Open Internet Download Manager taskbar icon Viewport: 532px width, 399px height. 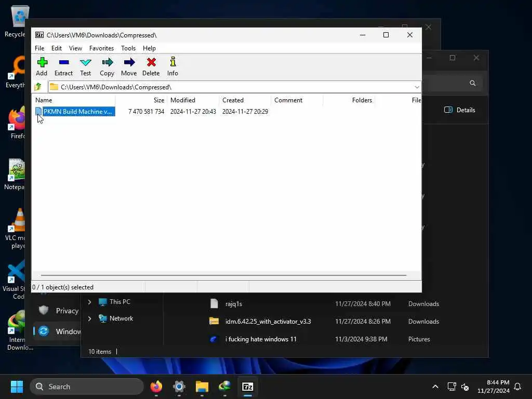(x=224, y=387)
